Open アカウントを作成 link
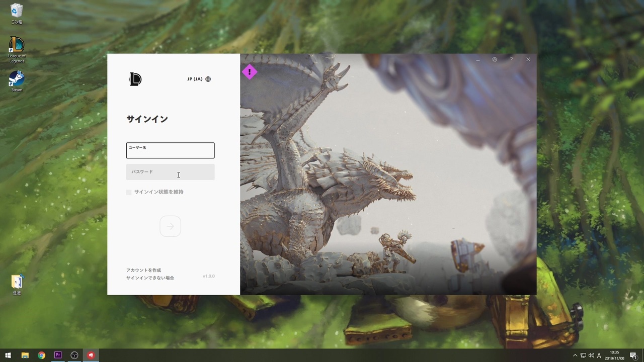 point(143,270)
